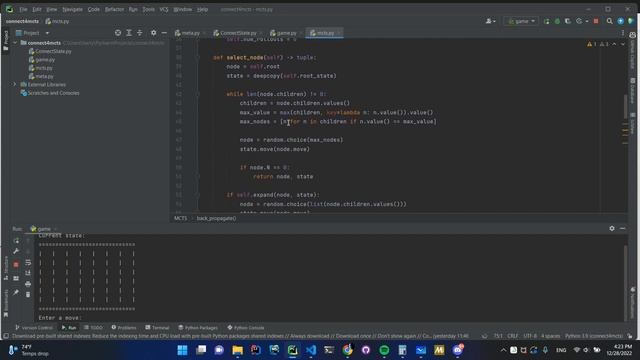Click the Python interpreter status bar entry
Image resolution: width=640 pixels, height=360 pixels.
[x=594, y=336]
